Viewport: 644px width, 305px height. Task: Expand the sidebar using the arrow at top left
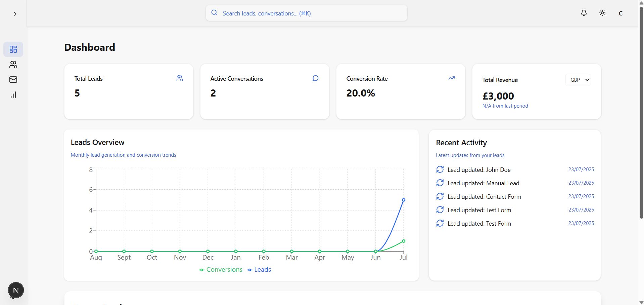pyautogui.click(x=15, y=14)
